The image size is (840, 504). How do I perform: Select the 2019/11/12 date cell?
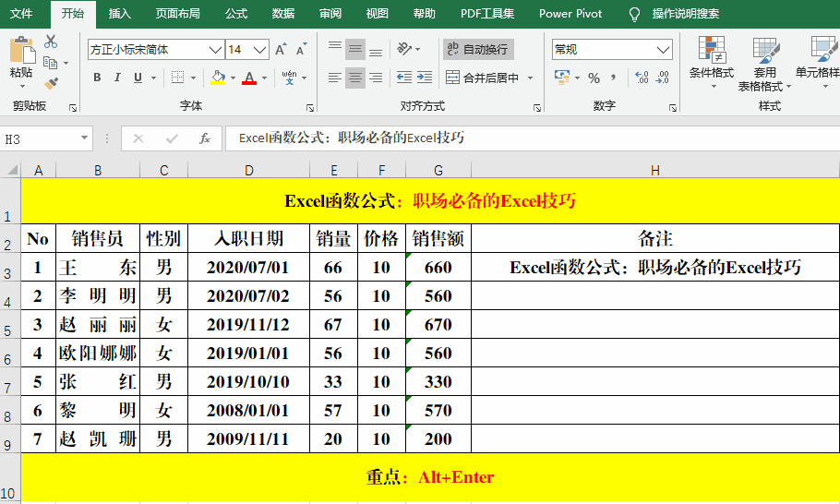point(248,324)
